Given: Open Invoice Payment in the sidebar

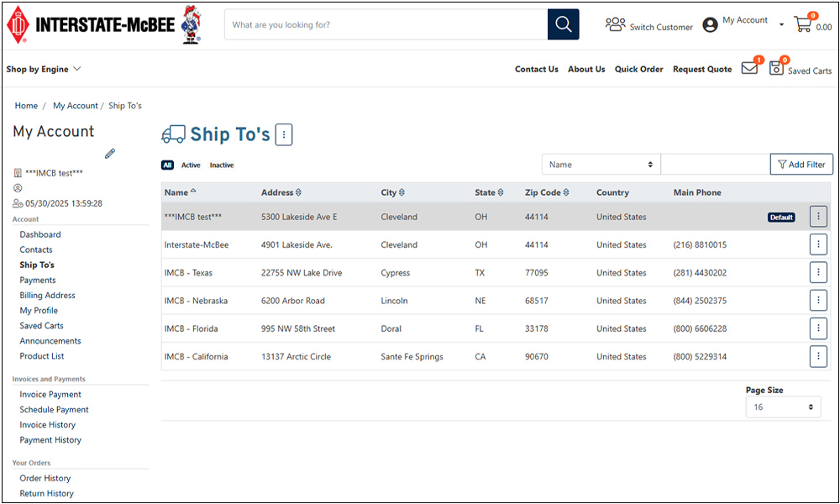Looking at the screenshot, I should coord(50,394).
